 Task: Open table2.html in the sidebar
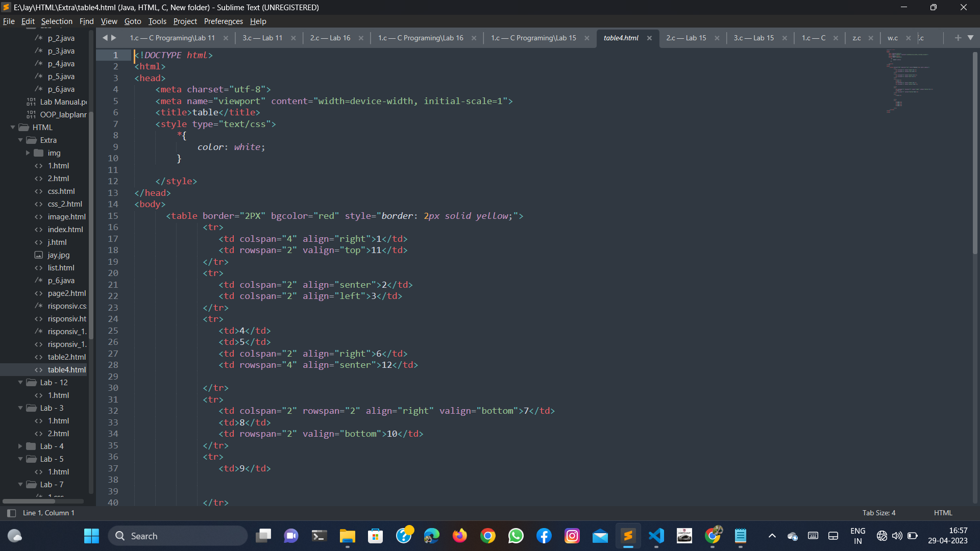point(66,357)
